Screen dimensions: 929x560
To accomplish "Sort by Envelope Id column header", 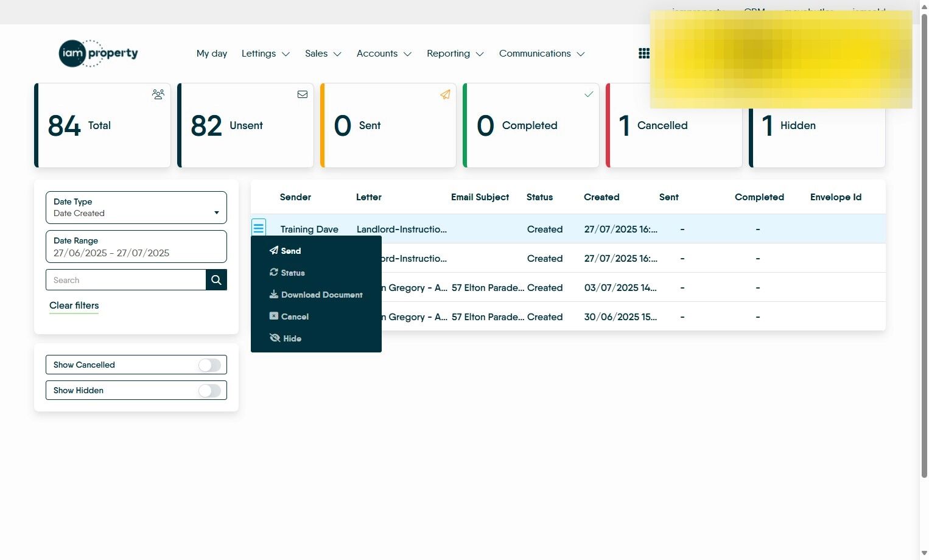I will [836, 197].
